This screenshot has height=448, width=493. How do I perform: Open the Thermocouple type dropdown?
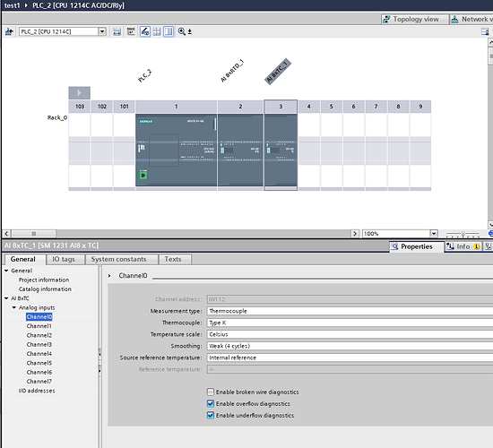click(350, 323)
